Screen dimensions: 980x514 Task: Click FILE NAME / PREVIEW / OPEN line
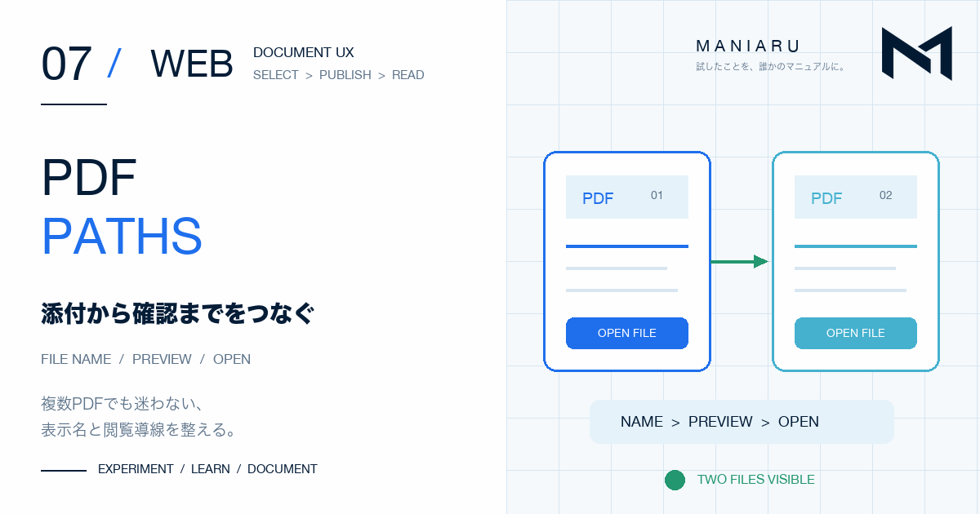[146, 360]
